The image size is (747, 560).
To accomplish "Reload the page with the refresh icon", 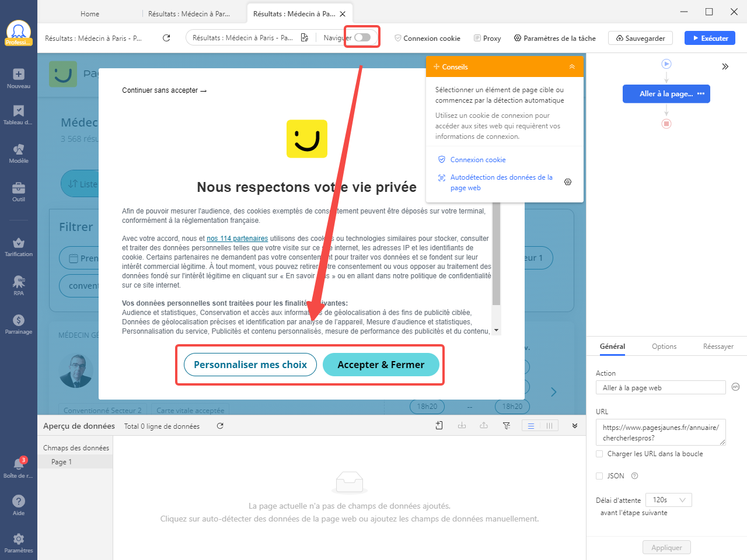I will coord(166,38).
